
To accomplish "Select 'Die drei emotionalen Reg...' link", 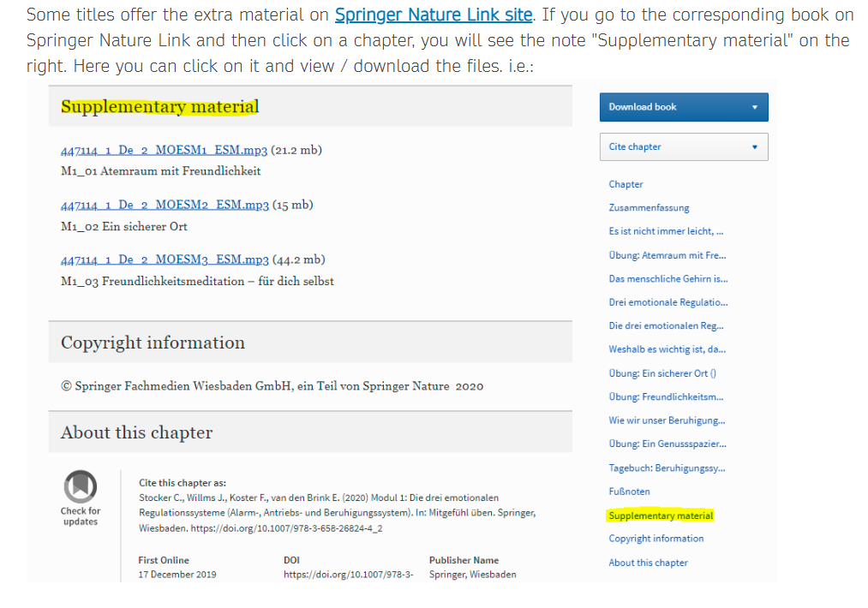I will (666, 326).
